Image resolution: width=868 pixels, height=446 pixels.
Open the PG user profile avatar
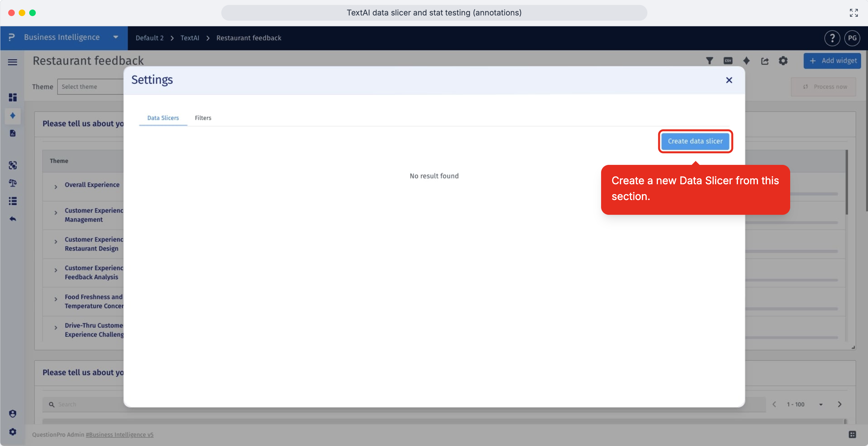pos(852,38)
